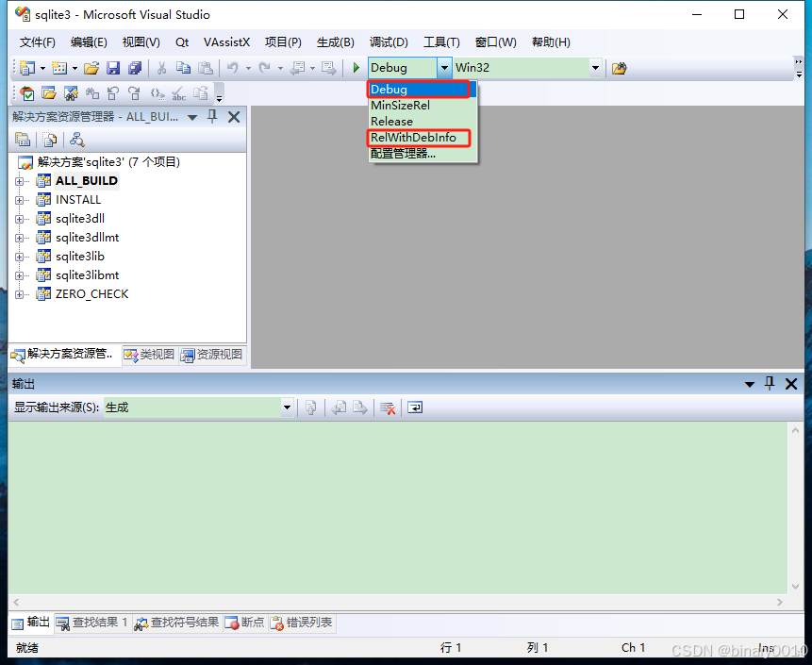Click the find message in code icon in output
Image resolution: width=812 pixels, height=665 pixels.
pos(310,407)
